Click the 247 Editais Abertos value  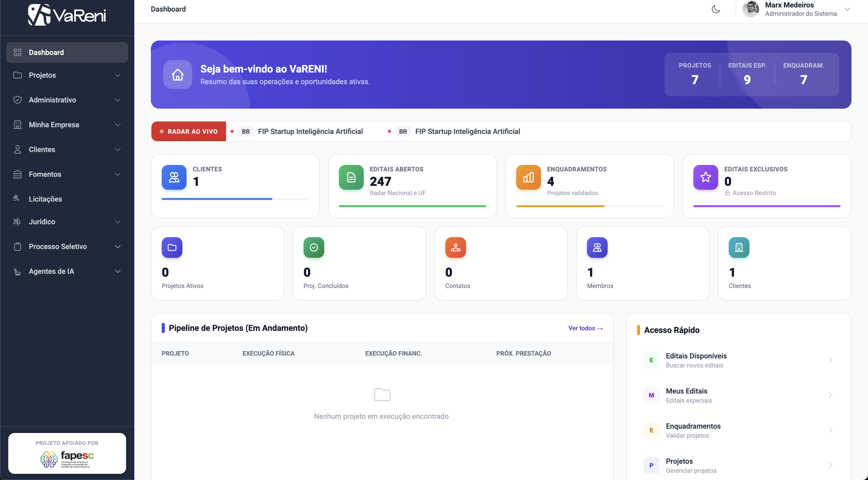click(381, 181)
